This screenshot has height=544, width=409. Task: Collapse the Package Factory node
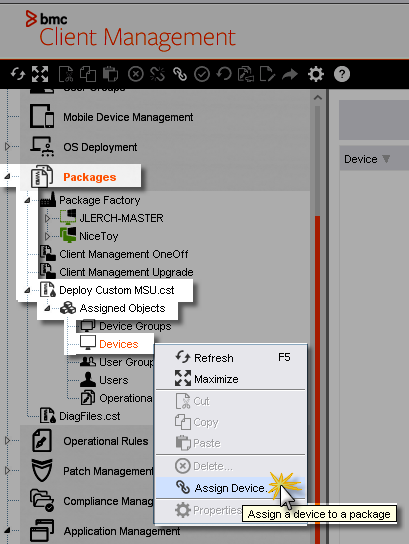(27, 200)
